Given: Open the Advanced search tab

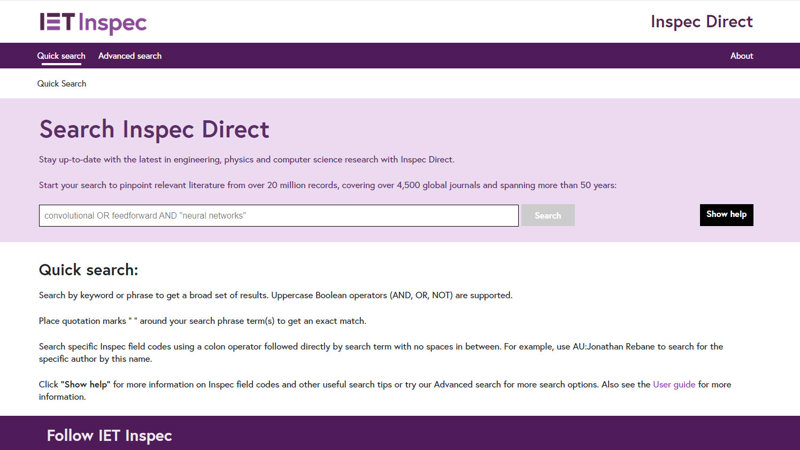Looking at the screenshot, I should 130,56.
